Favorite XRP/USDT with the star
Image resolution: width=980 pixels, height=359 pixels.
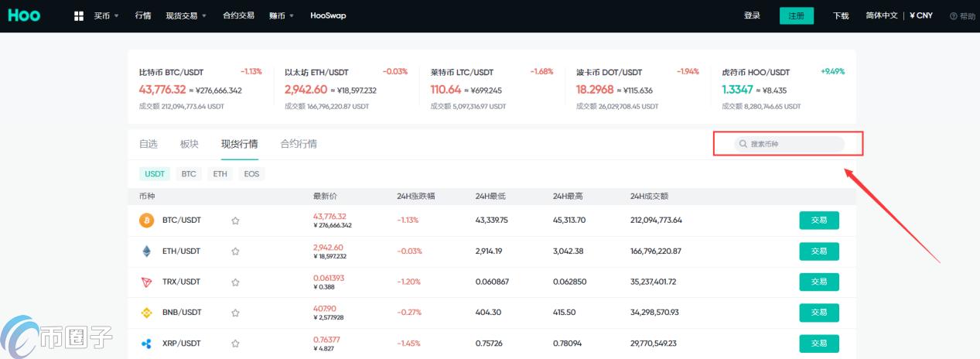coord(235,343)
